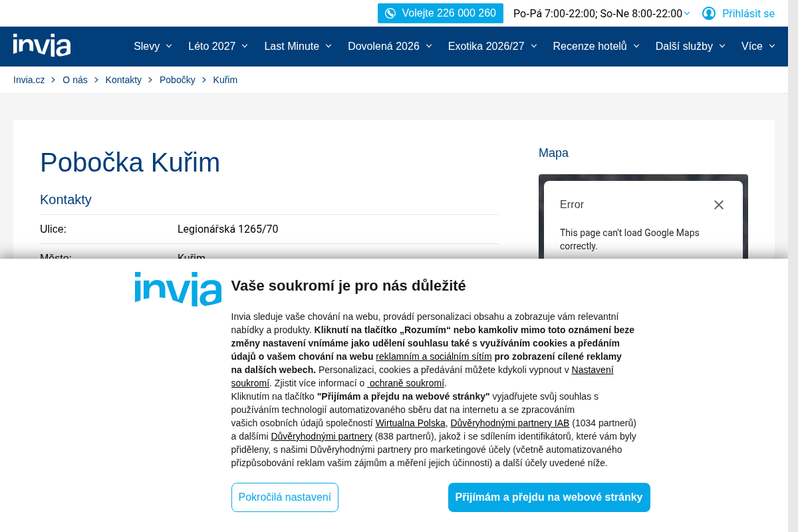The height and width of the screenshot is (532, 798).
Task: Open Důvěryhodnými partnery link (838 partnerů)
Action: [322, 436]
